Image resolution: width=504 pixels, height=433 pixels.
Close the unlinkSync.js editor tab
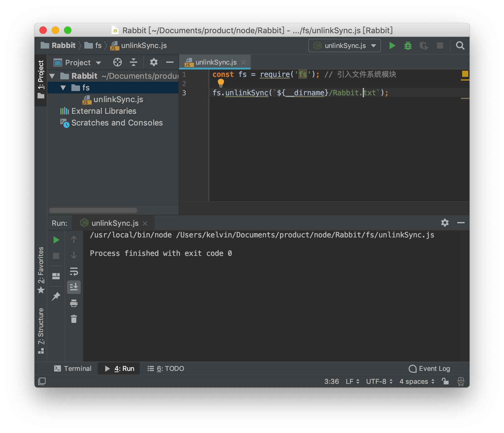(x=243, y=62)
